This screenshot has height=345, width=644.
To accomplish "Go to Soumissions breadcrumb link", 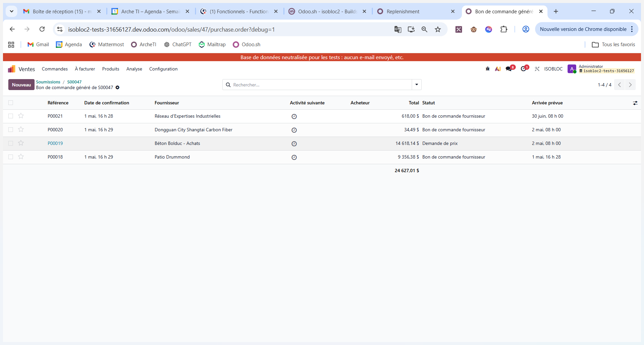I will 48,82.
